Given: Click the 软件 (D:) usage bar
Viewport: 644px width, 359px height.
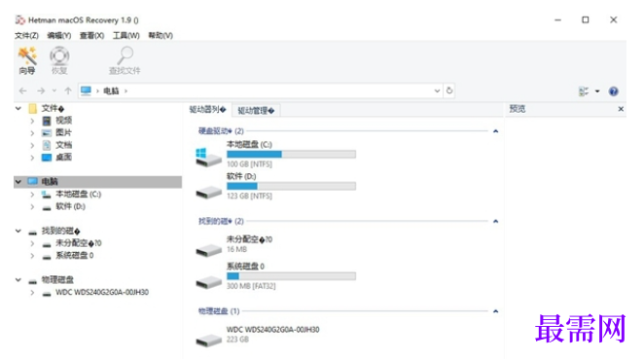Looking at the screenshot, I should [291, 186].
